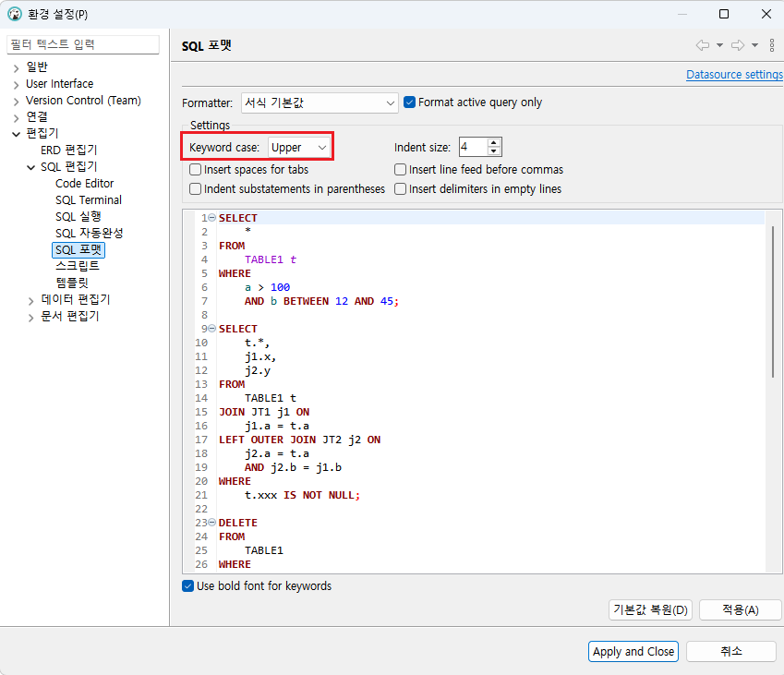Expand the Version Control (Team) node

point(16,102)
